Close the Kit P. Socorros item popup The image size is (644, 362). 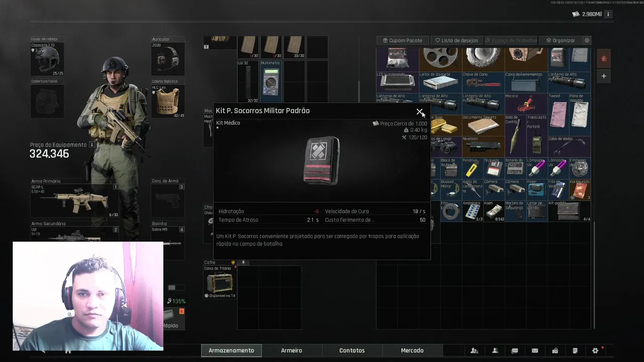[420, 112]
